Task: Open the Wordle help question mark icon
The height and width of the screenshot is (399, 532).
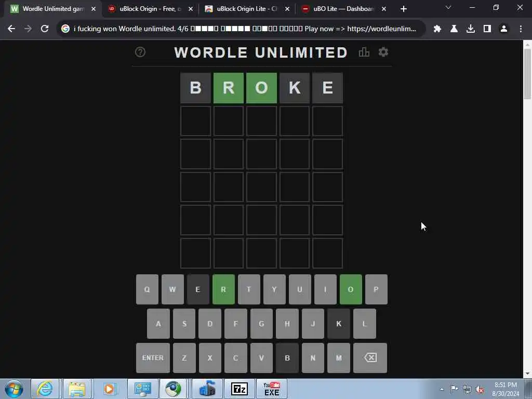Action: [x=140, y=52]
